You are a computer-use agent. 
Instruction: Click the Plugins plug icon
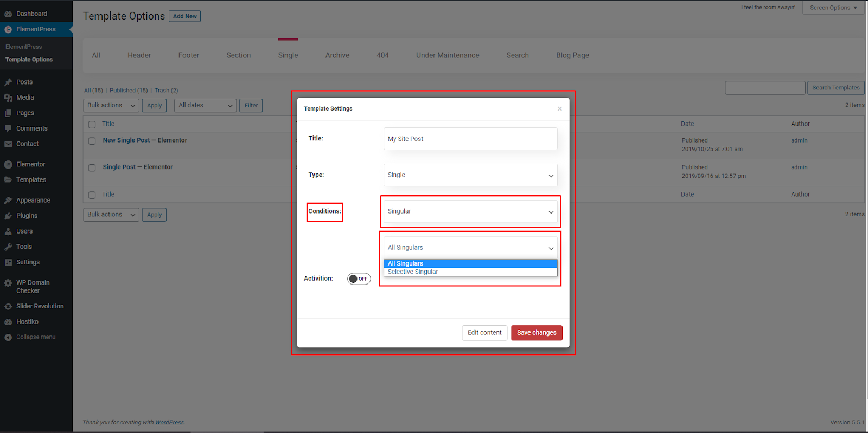coord(8,216)
